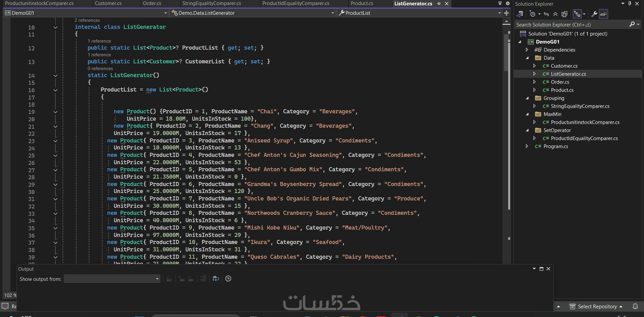Open Output window position dropdown

(534, 269)
